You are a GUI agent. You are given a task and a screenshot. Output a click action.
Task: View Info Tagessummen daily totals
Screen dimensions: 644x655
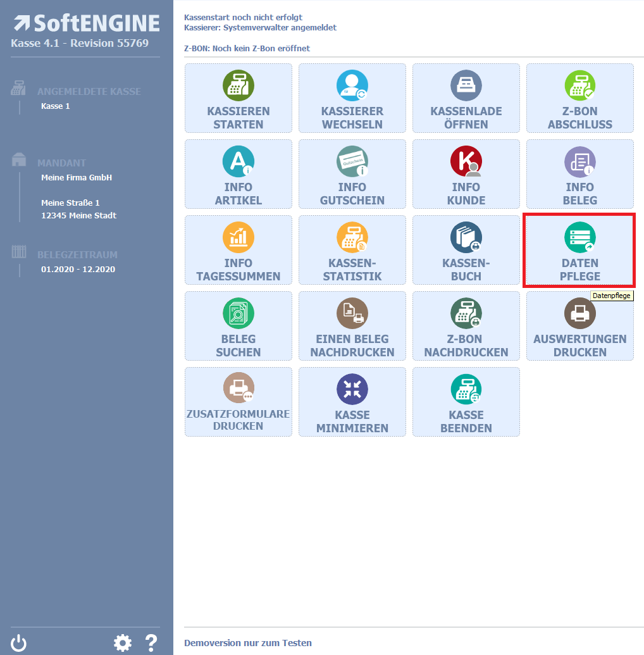tap(238, 250)
